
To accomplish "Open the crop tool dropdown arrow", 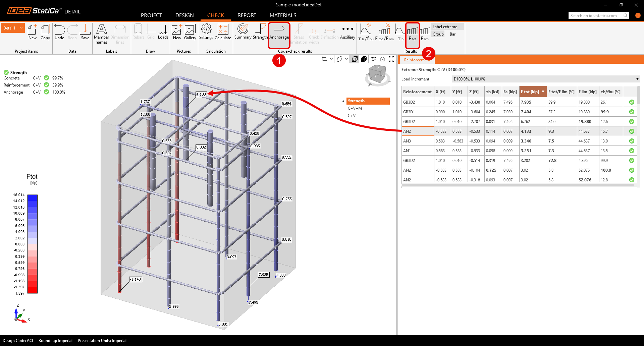I will (x=331, y=59).
